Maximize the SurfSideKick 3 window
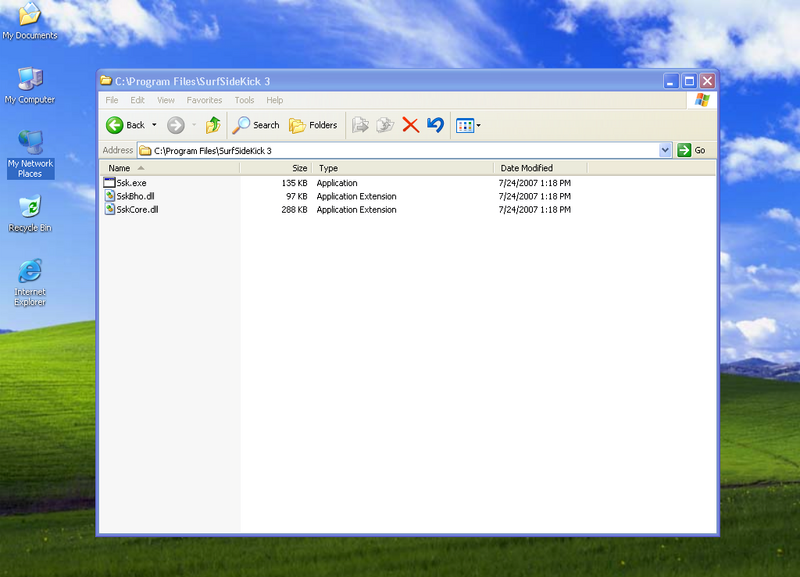Viewport: 800px width, 577px height. (x=689, y=81)
